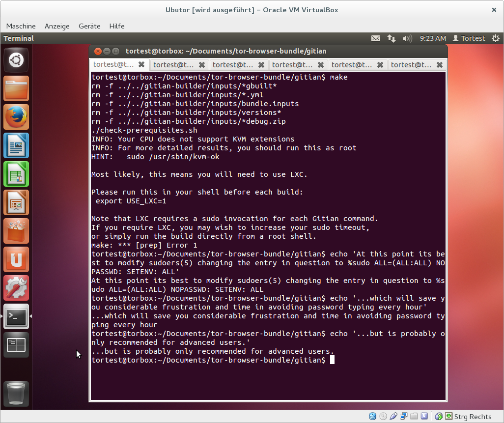Viewport: 504px width, 423px height.
Task: Launch Firefox from the launcher
Action: pos(16,117)
